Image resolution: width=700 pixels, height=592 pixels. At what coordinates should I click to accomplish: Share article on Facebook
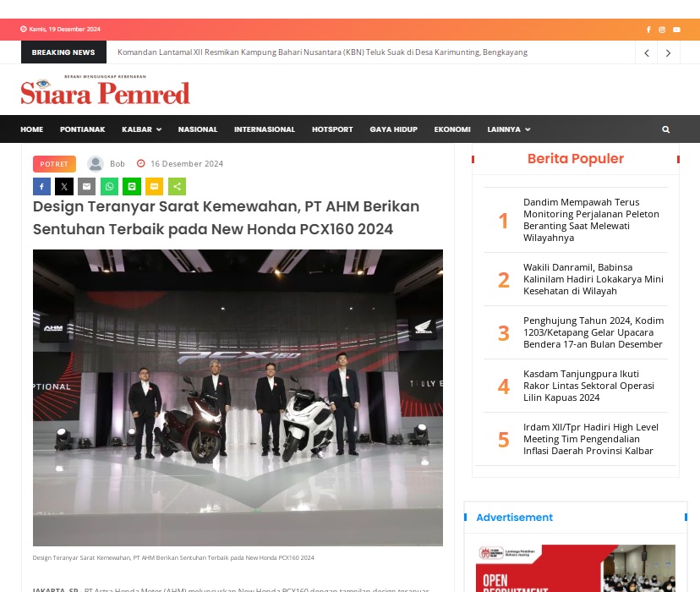(41, 187)
